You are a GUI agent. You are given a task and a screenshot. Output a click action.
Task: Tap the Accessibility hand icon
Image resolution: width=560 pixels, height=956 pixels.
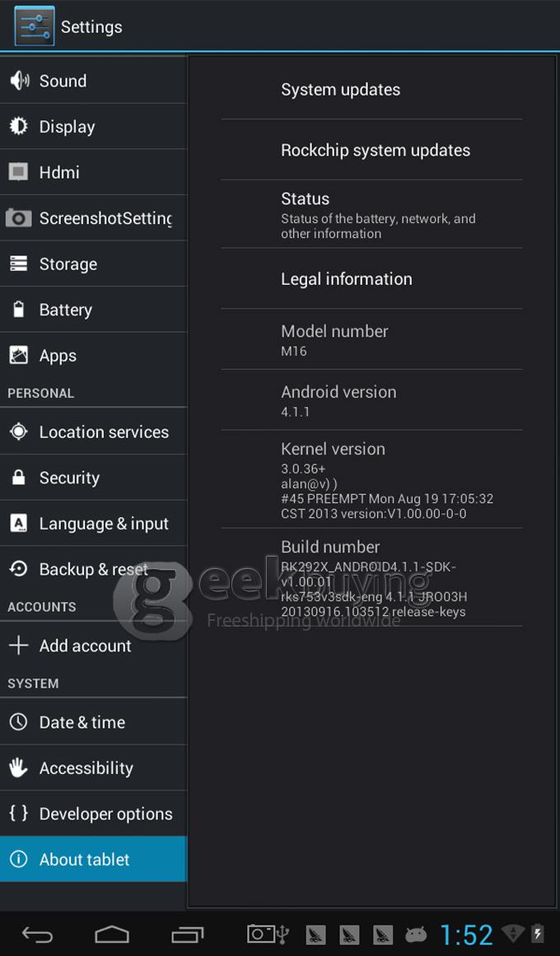(x=19, y=767)
